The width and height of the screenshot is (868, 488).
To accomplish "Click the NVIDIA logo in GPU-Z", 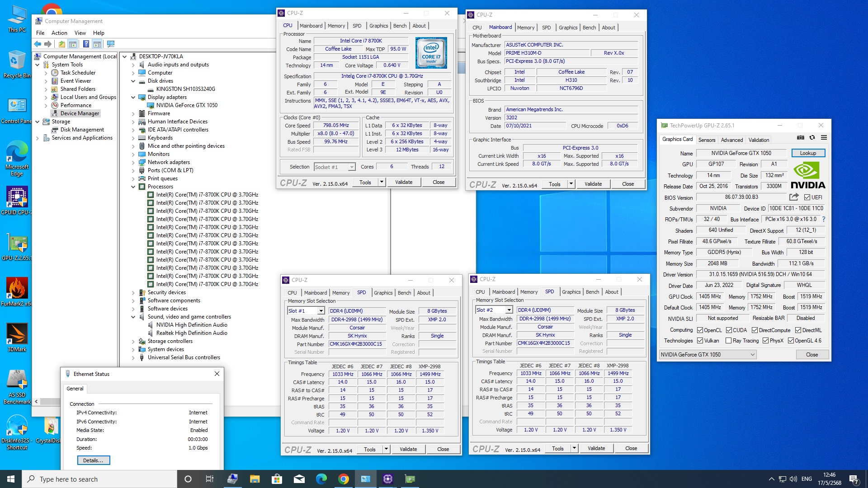I will coord(808,175).
